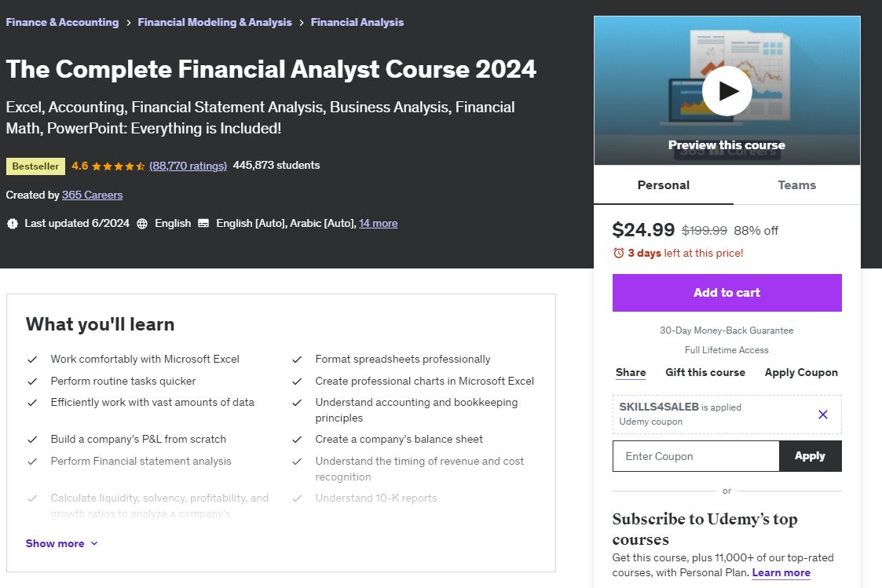The width and height of the screenshot is (882, 588).
Task: Click a checkmark next to Excel learning point
Action: coord(32,359)
